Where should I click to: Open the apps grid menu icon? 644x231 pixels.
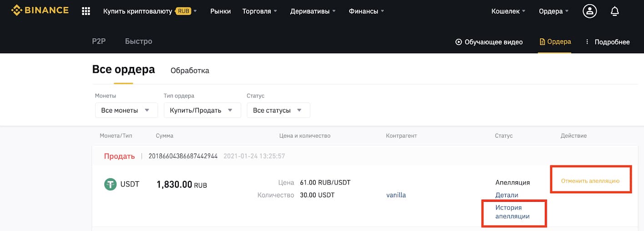[86, 11]
